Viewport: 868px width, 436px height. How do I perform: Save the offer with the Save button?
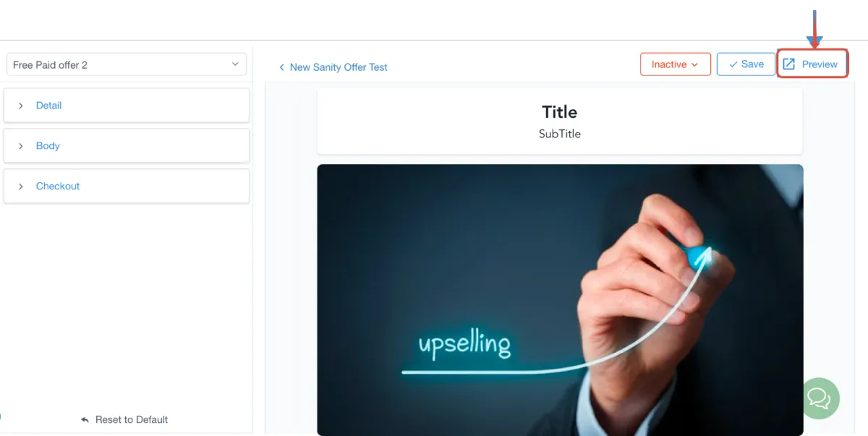(x=746, y=64)
